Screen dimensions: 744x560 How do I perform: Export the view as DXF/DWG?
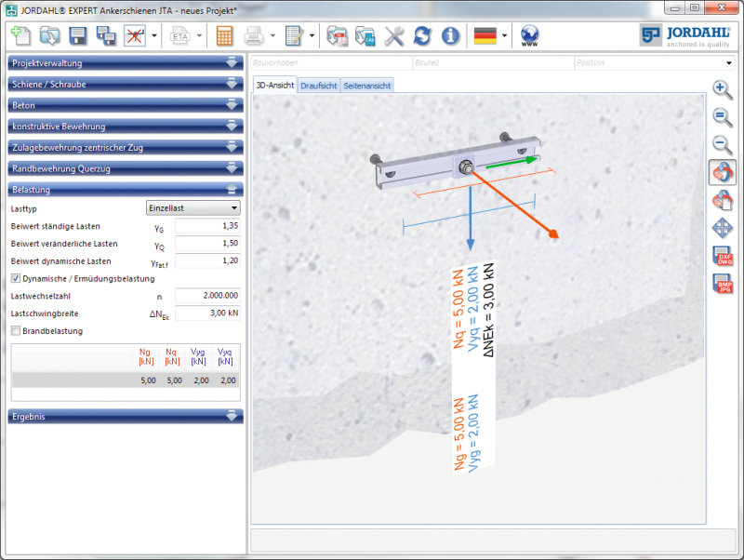[x=723, y=256]
